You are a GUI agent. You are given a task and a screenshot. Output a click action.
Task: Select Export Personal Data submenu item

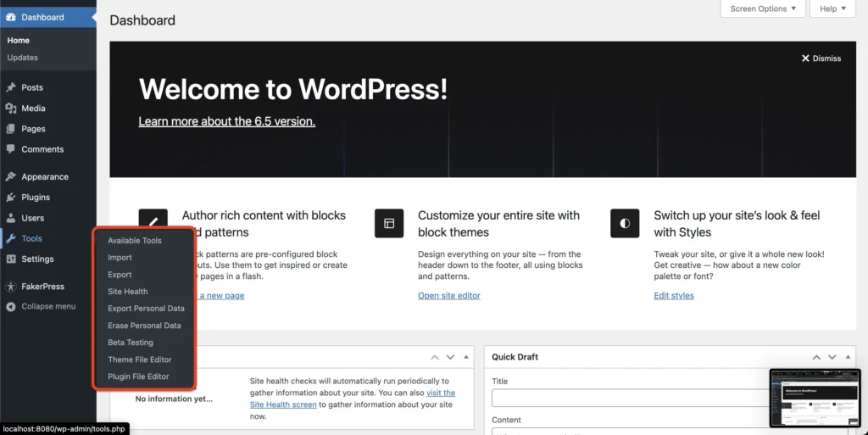pos(146,309)
